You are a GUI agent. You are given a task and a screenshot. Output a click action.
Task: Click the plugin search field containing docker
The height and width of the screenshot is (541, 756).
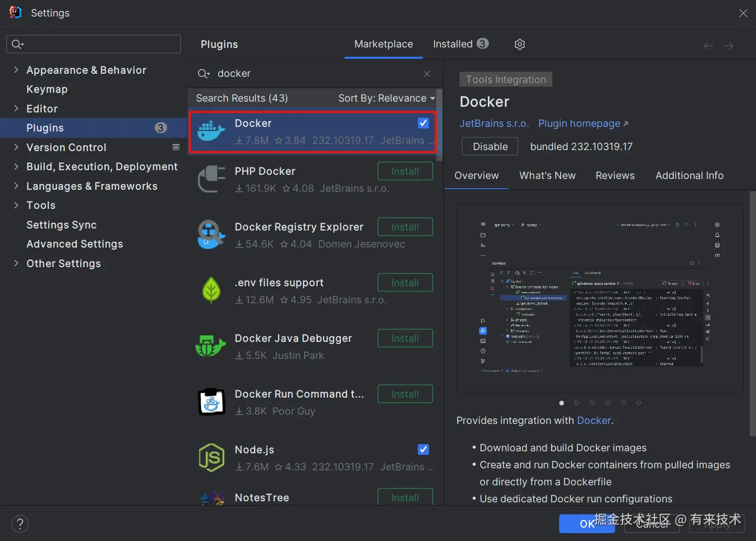pyautogui.click(x=315, y=74)
